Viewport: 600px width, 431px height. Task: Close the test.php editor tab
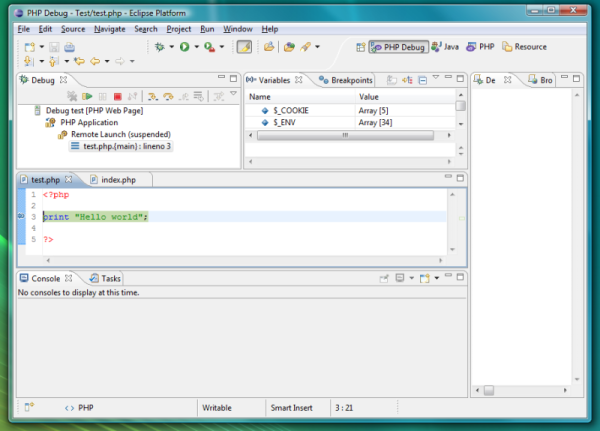[x=68, y=179]
